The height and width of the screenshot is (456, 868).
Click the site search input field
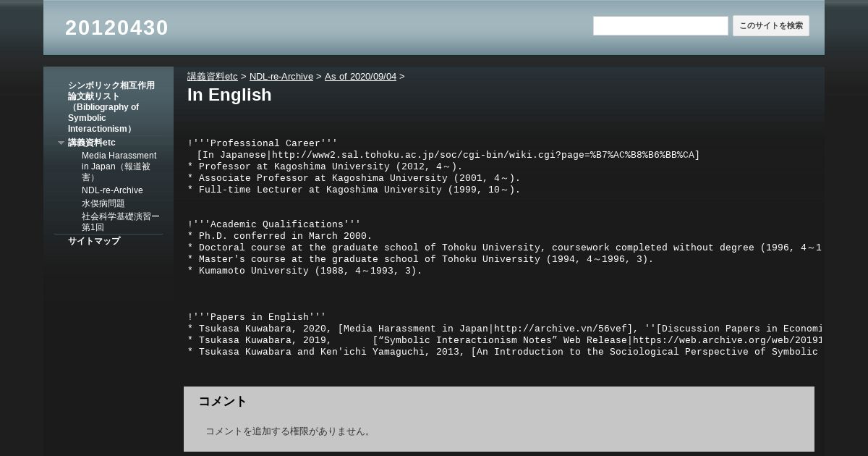coord(660,26)
